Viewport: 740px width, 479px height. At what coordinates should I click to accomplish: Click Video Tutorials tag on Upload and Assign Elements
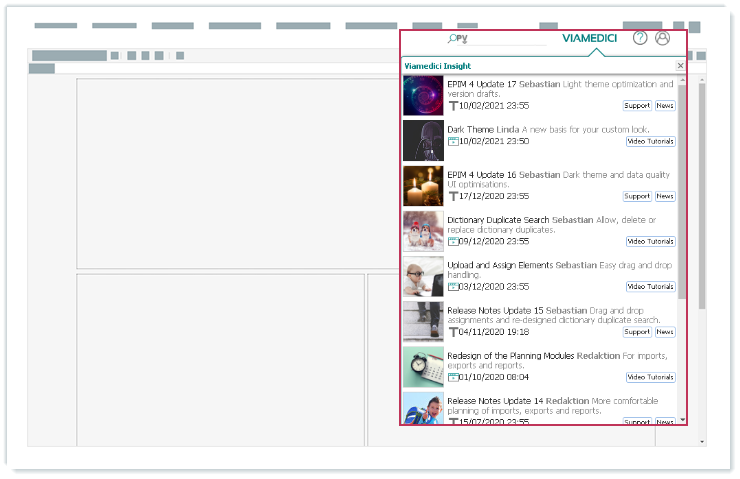(x=650, y=286)
